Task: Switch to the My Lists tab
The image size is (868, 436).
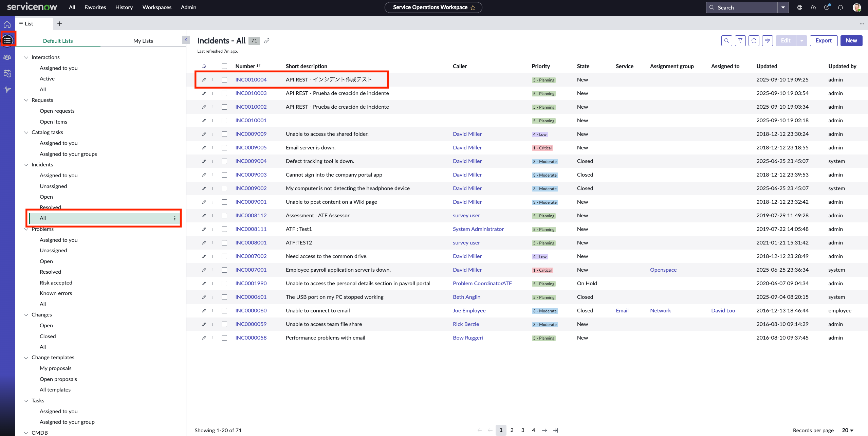Action: click(x=143, y=41)
